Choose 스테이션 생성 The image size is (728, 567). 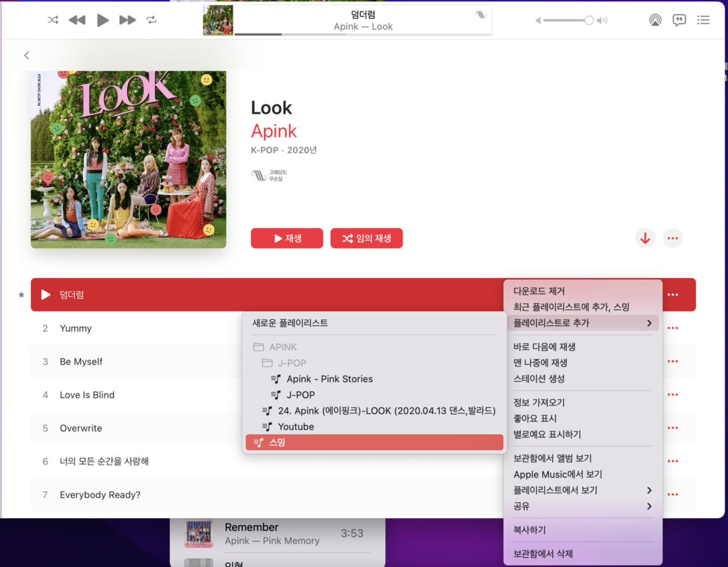point(583,378)
